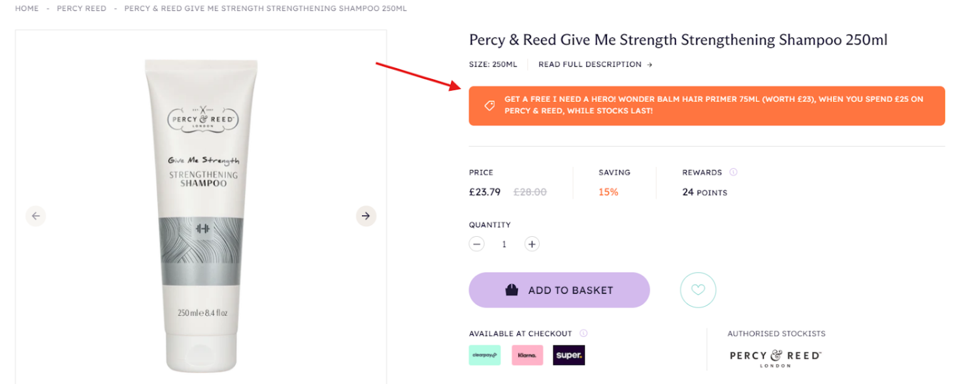The image size is (980, 384).
Task: Decrease quantity with the minus button
Action: pos(477,244)
